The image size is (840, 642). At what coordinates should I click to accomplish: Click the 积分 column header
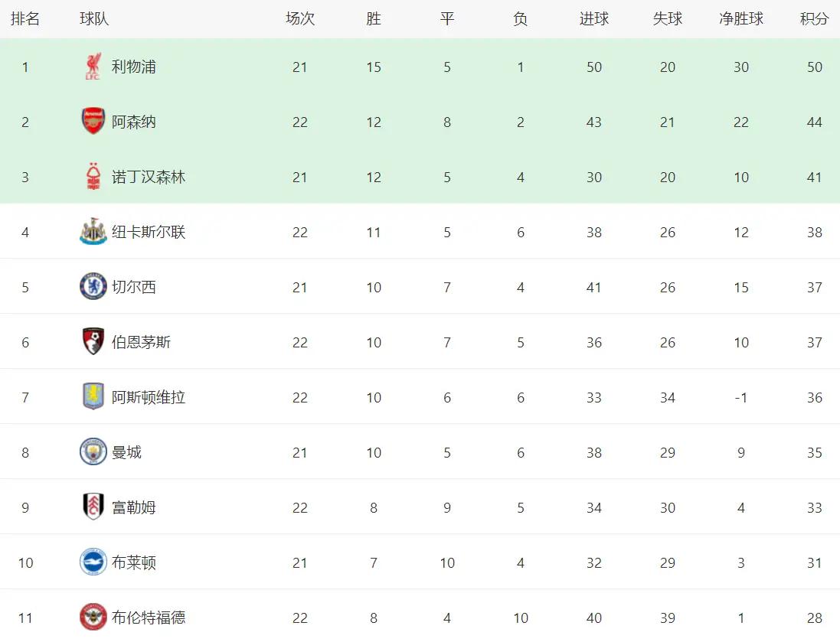814,19
